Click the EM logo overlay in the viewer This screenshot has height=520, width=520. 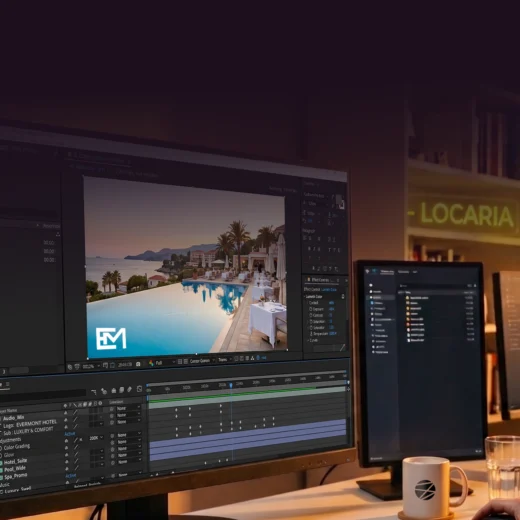click(111, 338)
